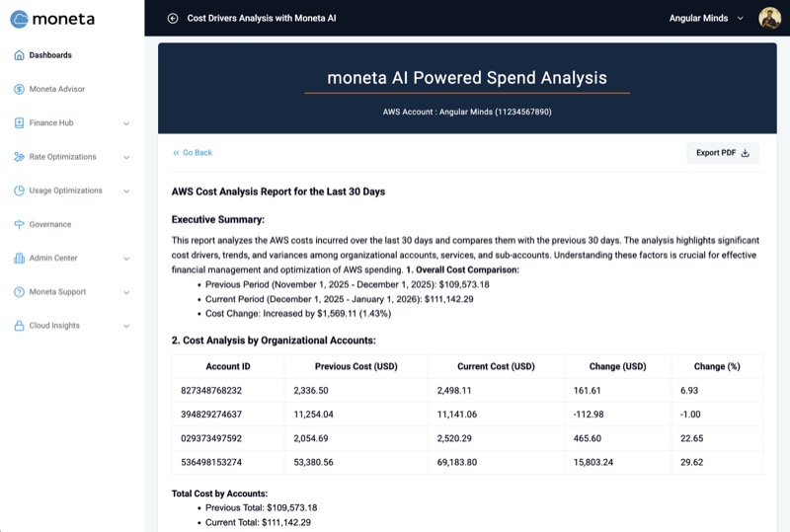Click the Change (USD) column header

618,367
